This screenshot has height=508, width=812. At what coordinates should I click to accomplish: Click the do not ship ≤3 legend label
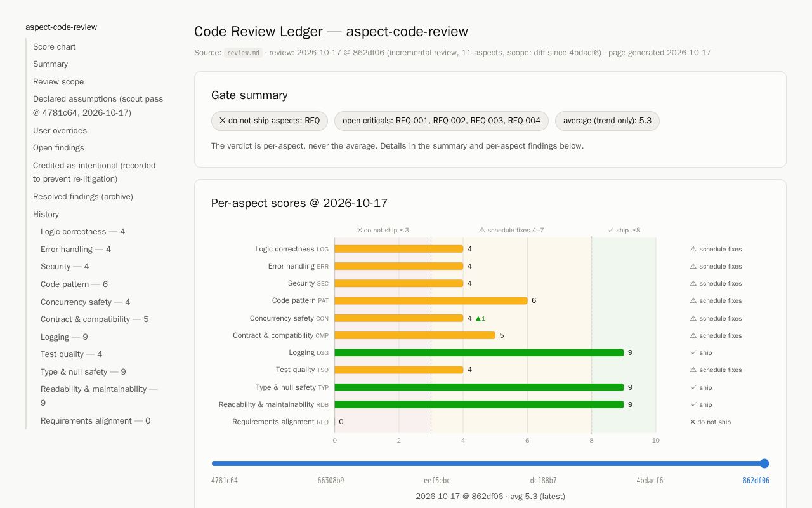[x=383, y=230]
